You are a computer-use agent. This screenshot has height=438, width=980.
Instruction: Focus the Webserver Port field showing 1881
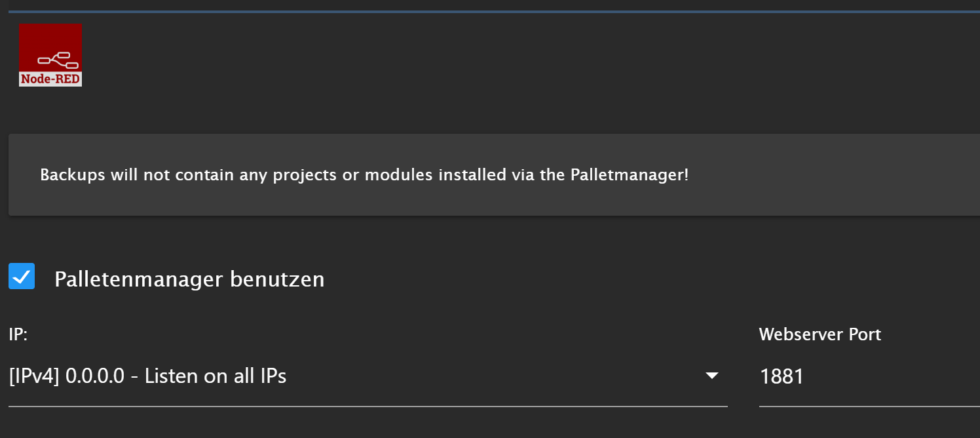coord(869,376)
